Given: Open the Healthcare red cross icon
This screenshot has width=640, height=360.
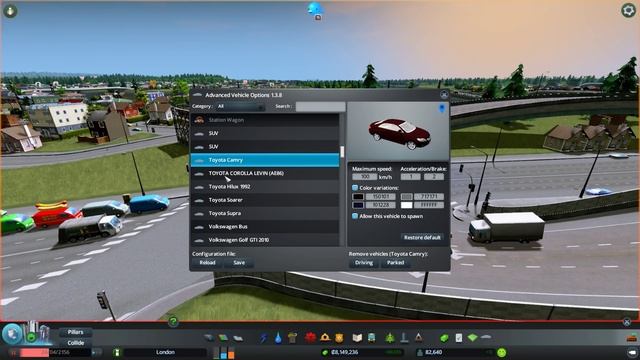Looking at the screenshot, I should (x=311, y=338).
